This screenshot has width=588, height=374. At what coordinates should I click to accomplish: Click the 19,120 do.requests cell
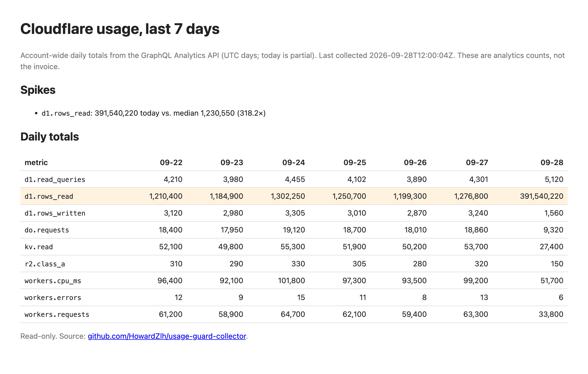pyautogui.click(x=294, y=230)
